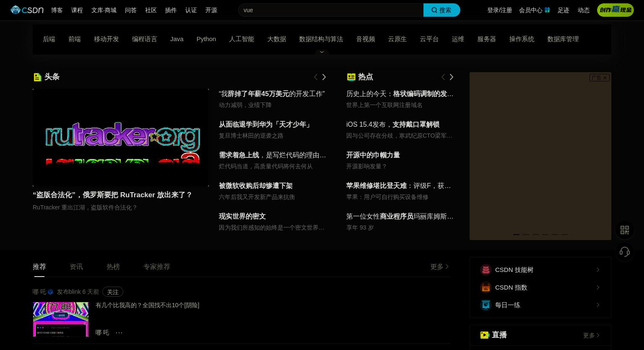Open the headline “盗版合法化”，俄罗斯要把 RuTracker 放出来了
The image size is (644, 350).
coord(112,195)
